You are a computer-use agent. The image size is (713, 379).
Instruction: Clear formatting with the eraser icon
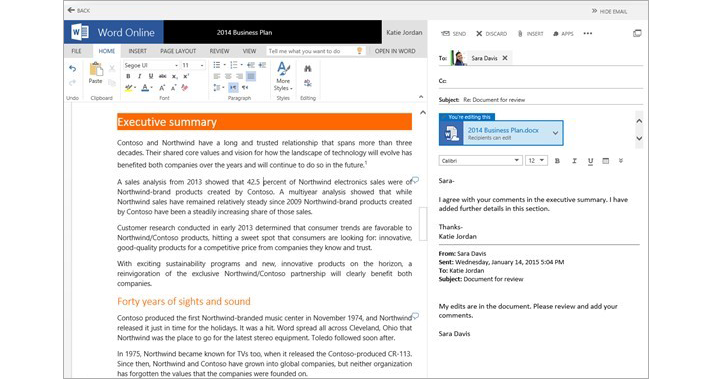tap(185, 88)
